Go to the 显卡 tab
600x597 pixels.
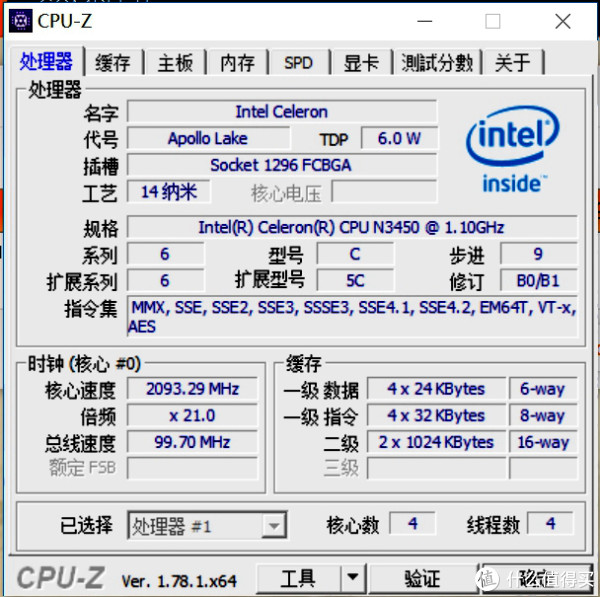[361, 62]
